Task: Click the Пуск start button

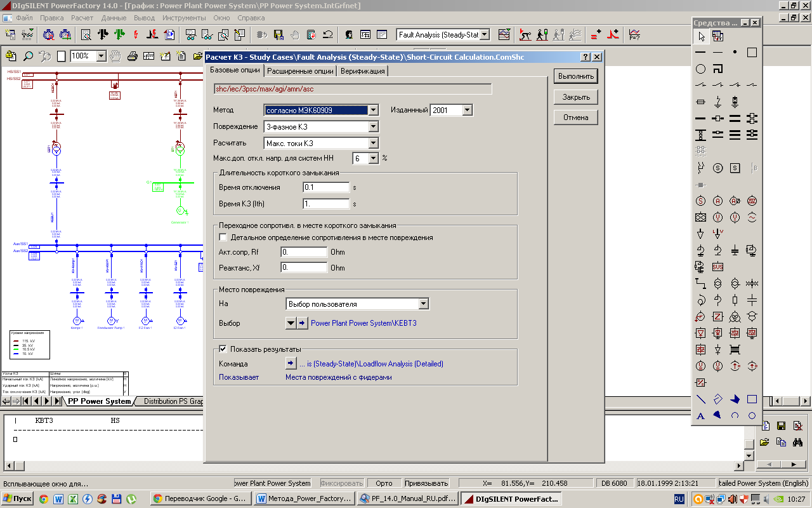Action: [x=17, y=498]
